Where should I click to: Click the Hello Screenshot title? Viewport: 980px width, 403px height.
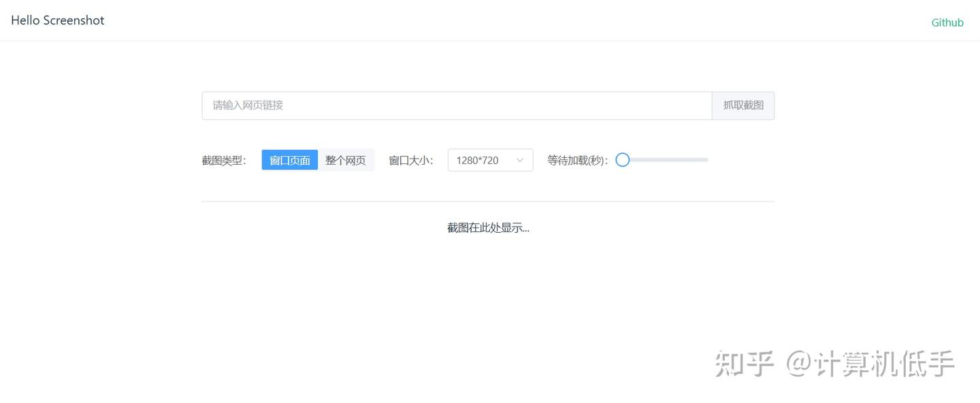click(x=57, y=20)
